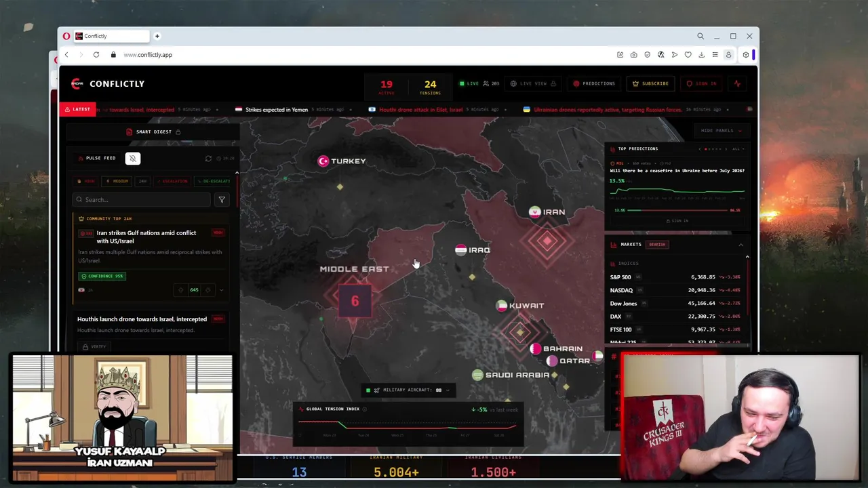Open the ALL dropdown in Top Predictions
This screenshot has height=488, width=868.
click(738, 149)
